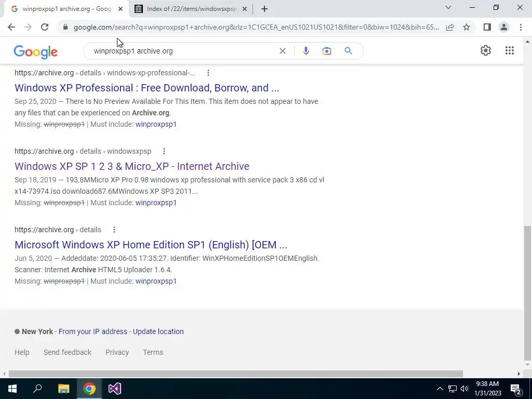Click archive.org windowsxpsp breadcrumb URL

[83, 151]
